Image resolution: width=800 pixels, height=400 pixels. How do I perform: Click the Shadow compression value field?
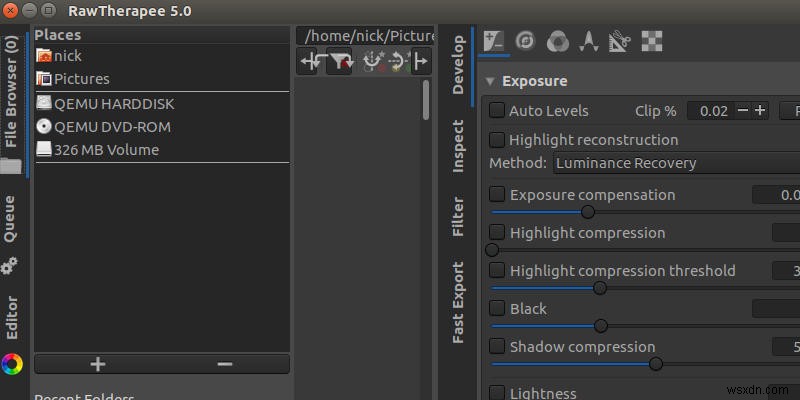[x=786, y=347]
